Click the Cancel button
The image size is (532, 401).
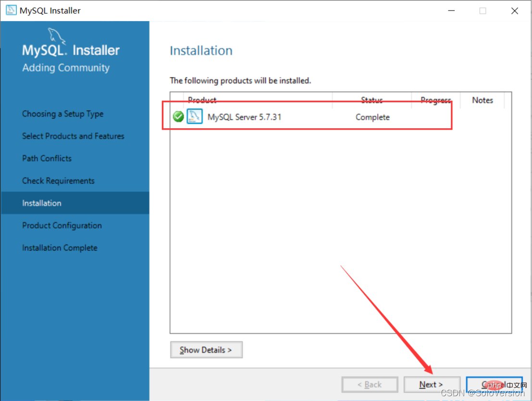(x=495, y=385)
